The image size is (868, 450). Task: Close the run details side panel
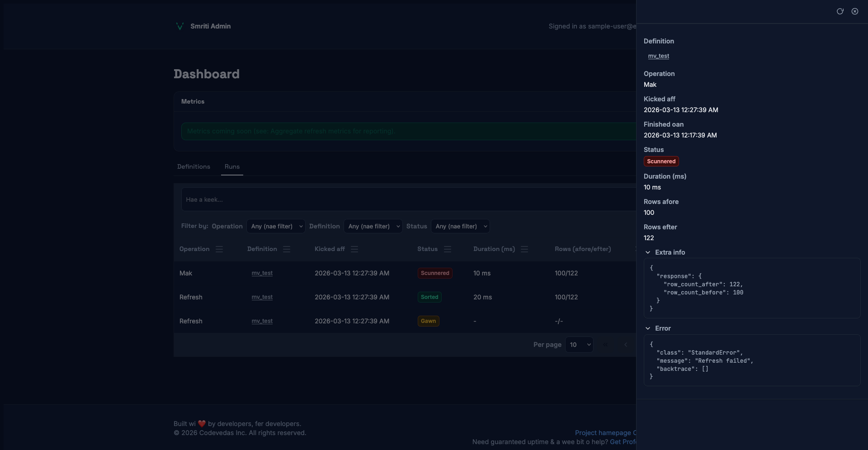tap(854, 11)
